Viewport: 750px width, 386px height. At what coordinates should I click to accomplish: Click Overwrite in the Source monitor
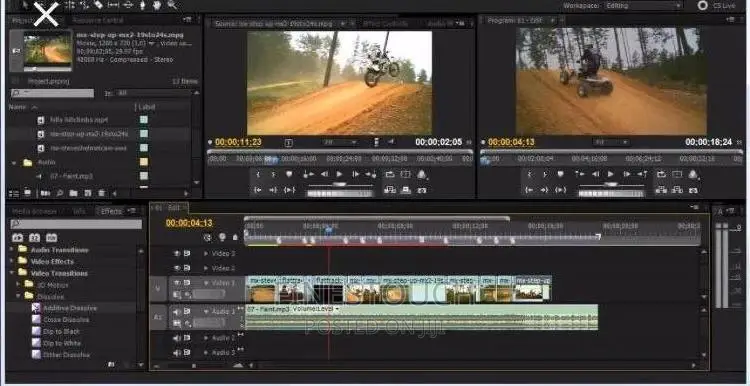click(x=406, y=190)
